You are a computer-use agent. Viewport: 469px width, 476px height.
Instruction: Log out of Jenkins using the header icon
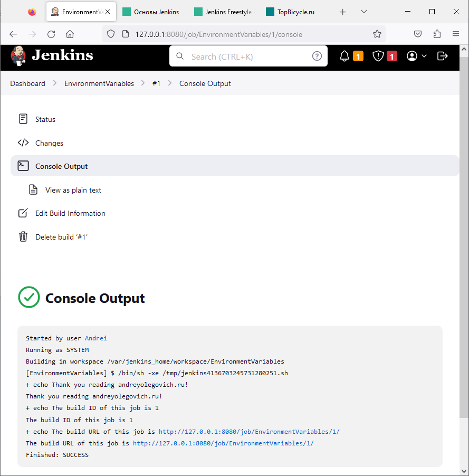point(442,56)
